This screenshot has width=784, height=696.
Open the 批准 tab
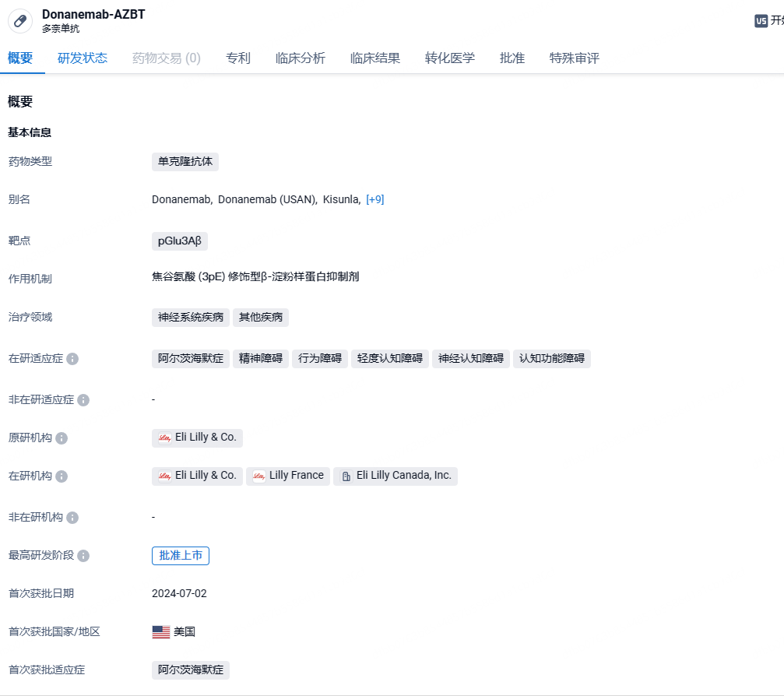coord(512,58)
